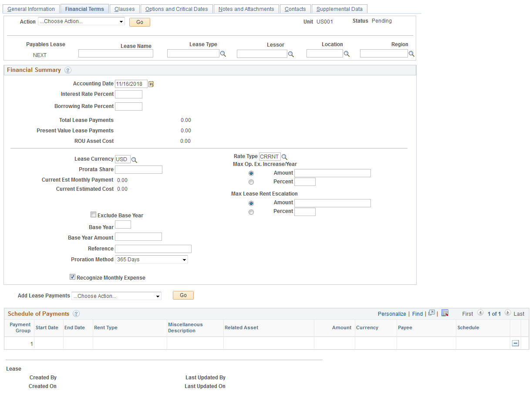The image size is (532, 395).
Task: Click the Go button next to Action
Action: click(139, 22)
